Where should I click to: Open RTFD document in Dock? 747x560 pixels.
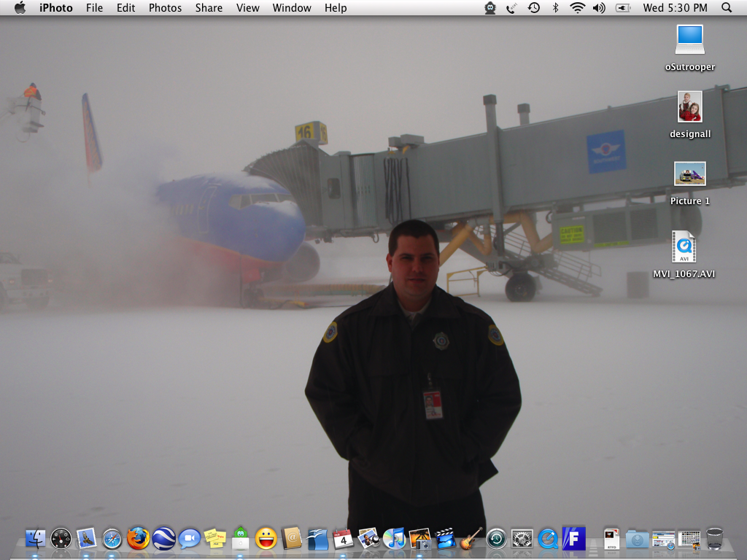[611, 539]
